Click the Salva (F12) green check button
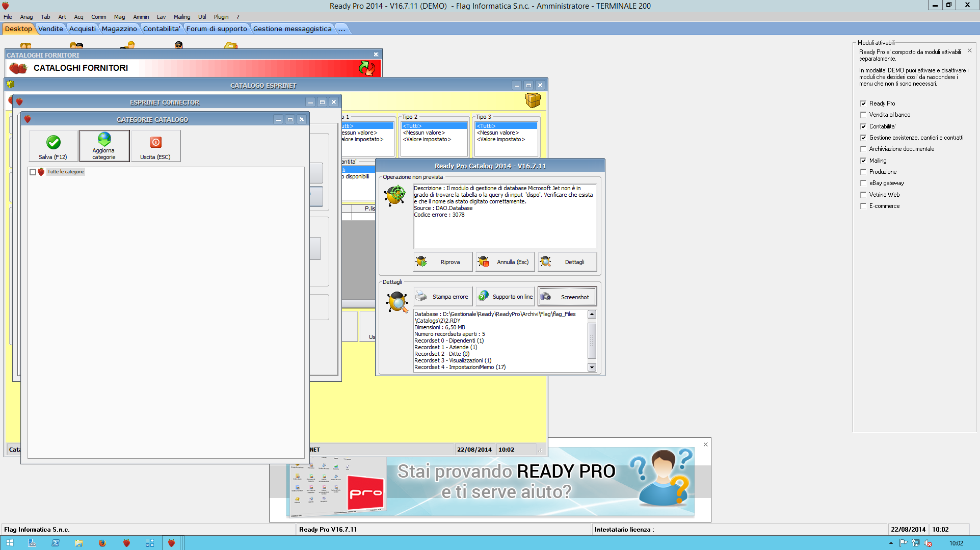This screenshot has width=980, height=550. coord(53,146)
